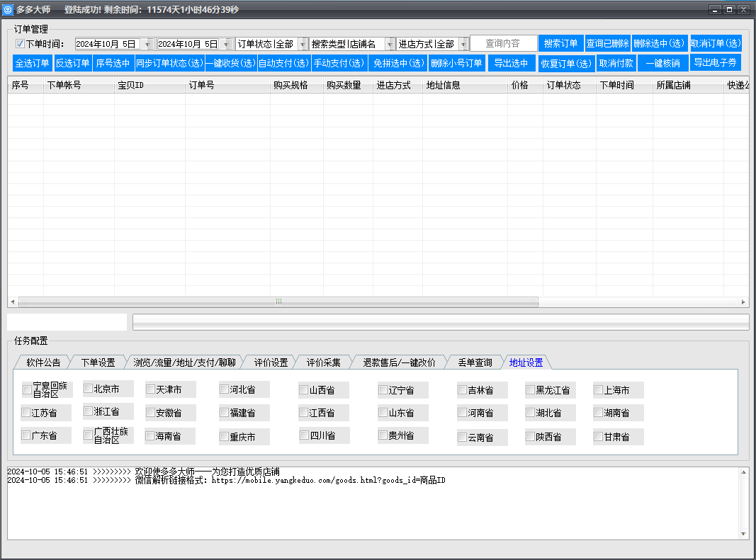Open the 评价采集 tab
The image size is (756, 560).
click(323, 362)
